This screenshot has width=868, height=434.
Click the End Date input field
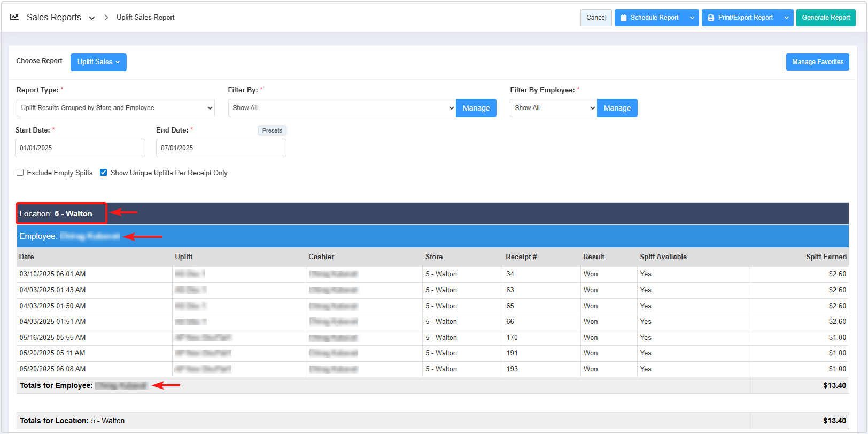tap(221, 148)
